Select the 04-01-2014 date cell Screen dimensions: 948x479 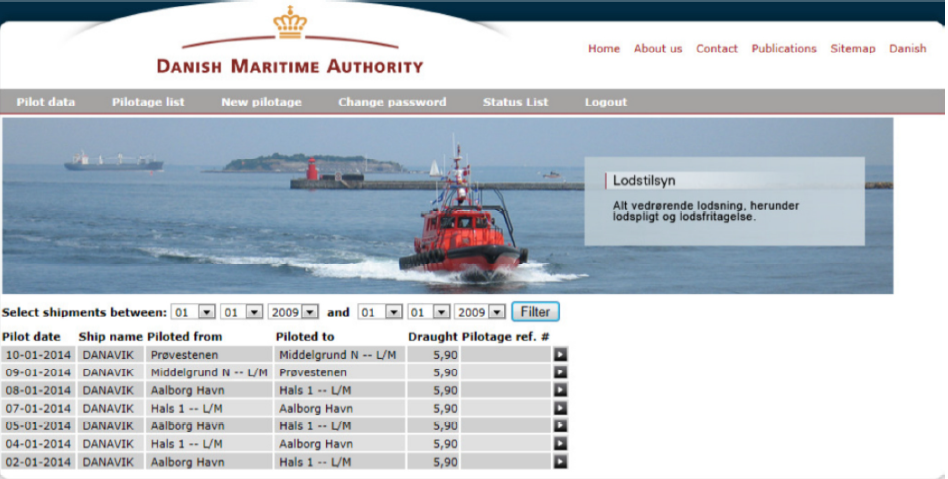(39, 444)
